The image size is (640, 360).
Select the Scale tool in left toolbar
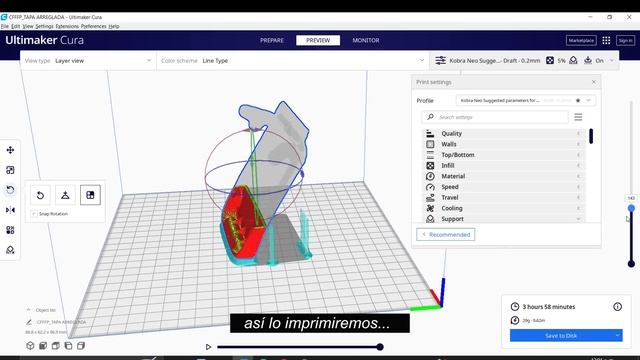pos(10,170)
